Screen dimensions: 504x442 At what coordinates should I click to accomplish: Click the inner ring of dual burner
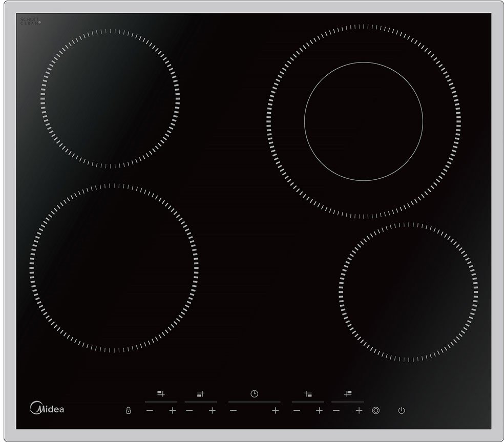[x=363, y=121]
